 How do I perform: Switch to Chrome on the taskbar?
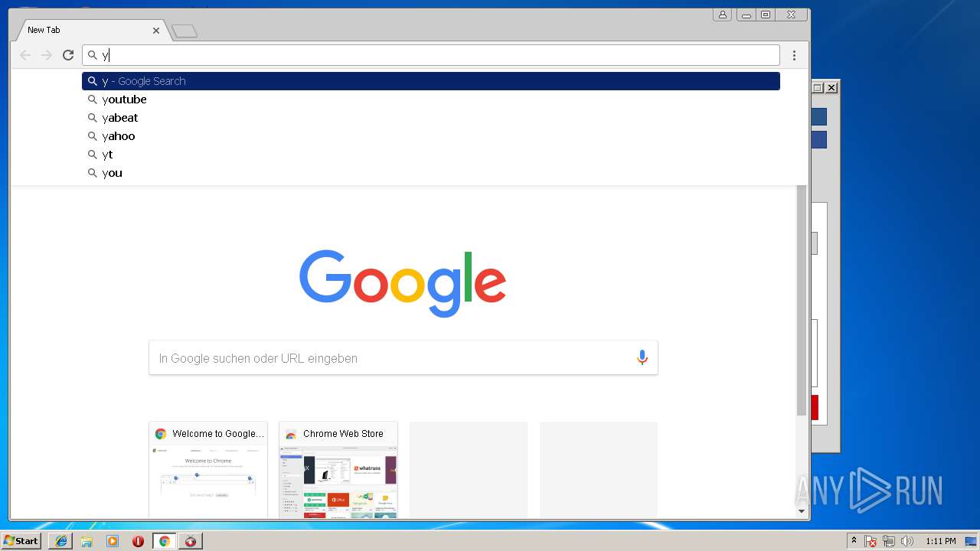pos(164,541)
